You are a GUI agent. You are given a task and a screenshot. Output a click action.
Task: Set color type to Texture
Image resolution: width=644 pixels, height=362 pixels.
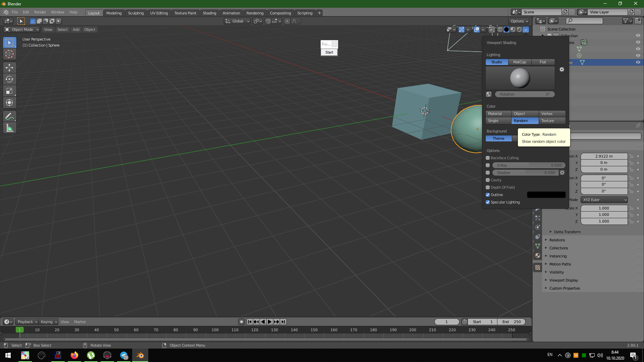point(552,121)
